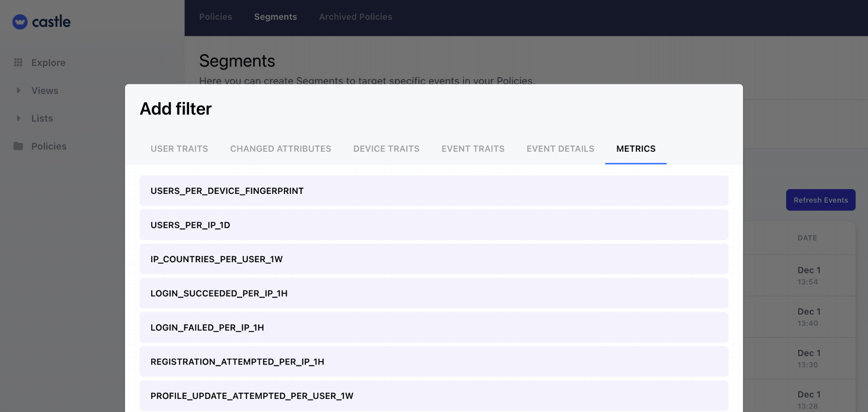Click the Add filter dialog title

pyautogui.click(x=176, y=109)
